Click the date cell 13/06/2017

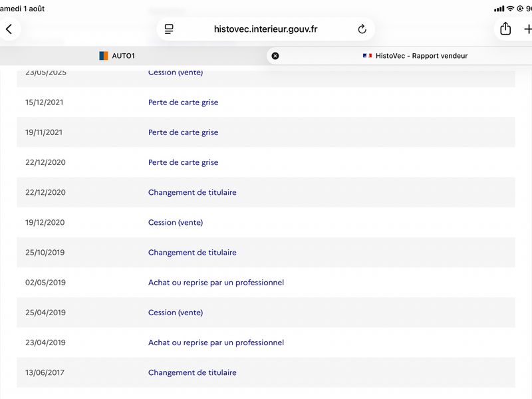45,372
